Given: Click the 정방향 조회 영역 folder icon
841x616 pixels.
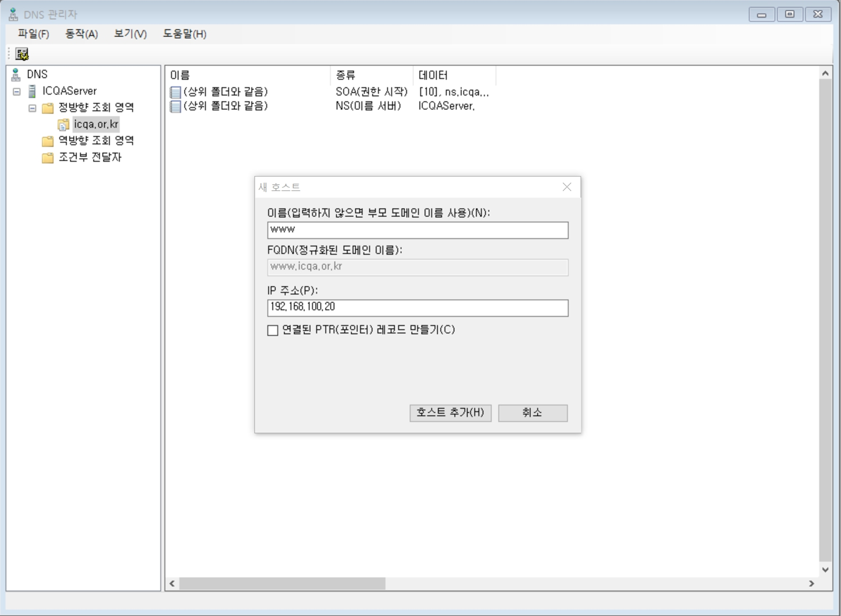Looking at the screenshot, I should coord(48,108).
